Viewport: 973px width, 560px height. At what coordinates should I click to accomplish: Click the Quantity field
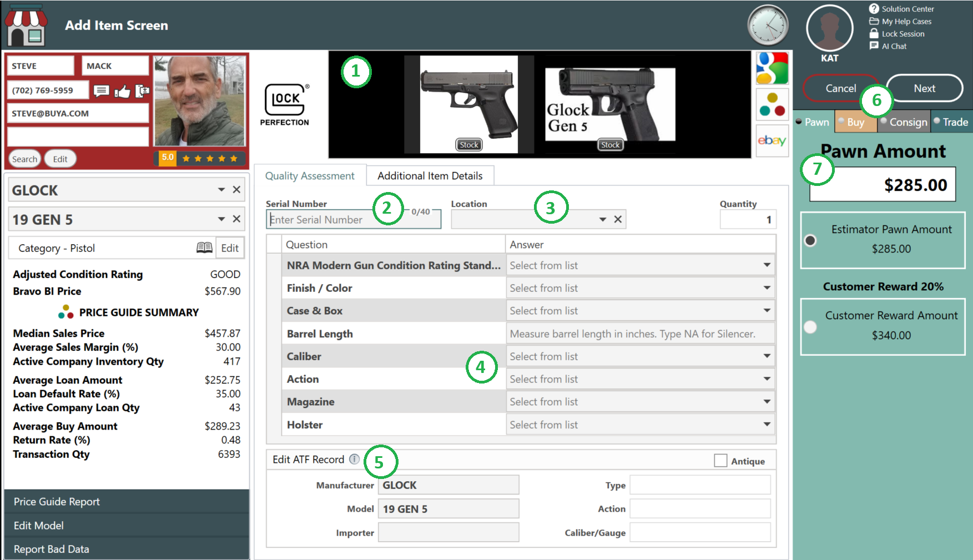(x=748, y=219)
